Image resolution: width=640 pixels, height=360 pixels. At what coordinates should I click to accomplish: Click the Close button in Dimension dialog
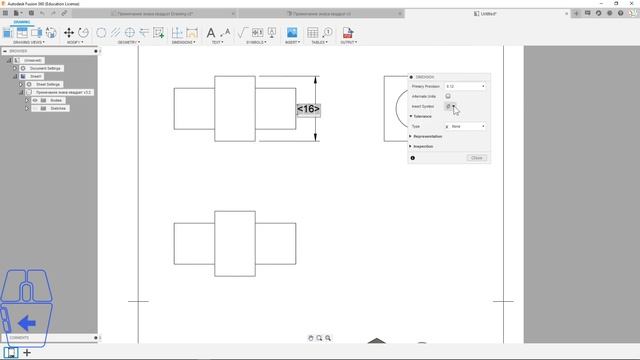click(x=476, y=158)
